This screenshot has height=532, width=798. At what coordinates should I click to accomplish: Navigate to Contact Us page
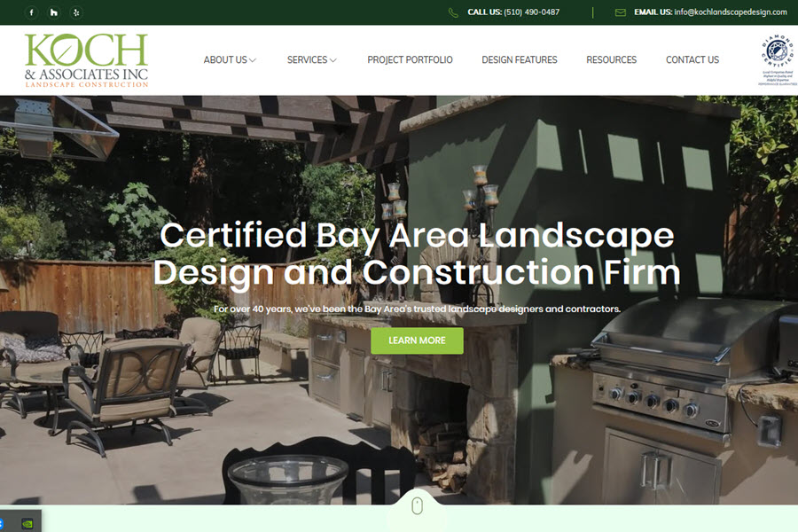coord(692,60)
